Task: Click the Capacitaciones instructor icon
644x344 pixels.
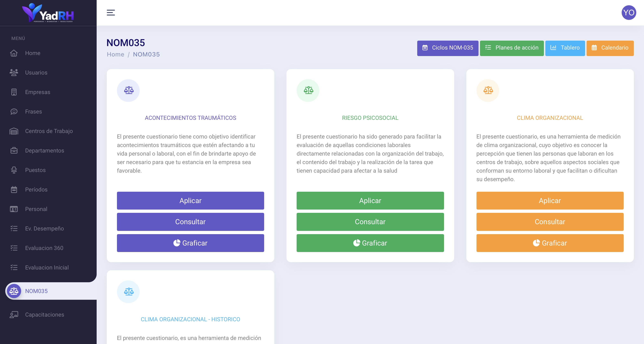Action: [x=14, y=315]
